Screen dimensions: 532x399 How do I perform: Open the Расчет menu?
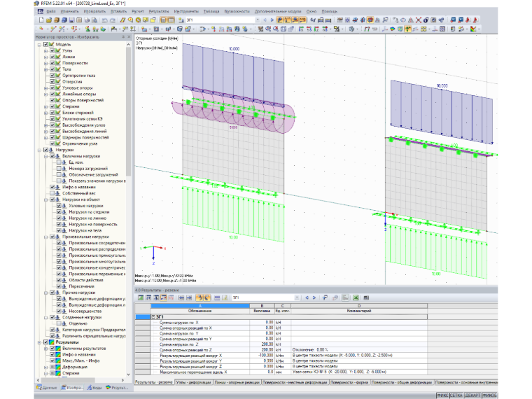[137, 11]
